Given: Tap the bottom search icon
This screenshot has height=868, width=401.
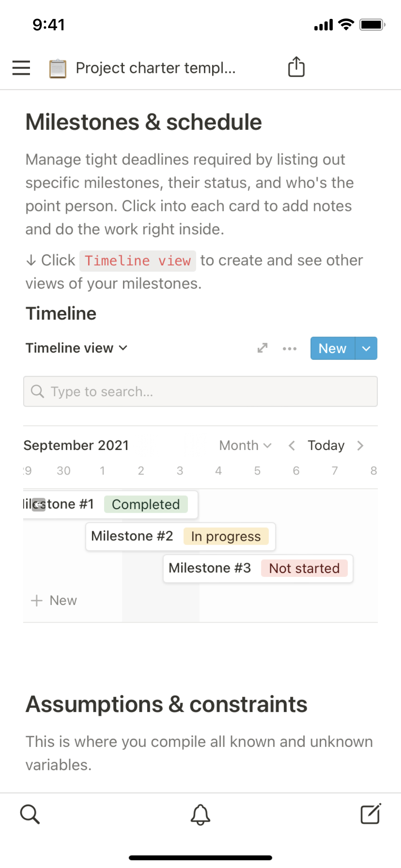Looking at the screenshot, I should [x=30, y=814].
